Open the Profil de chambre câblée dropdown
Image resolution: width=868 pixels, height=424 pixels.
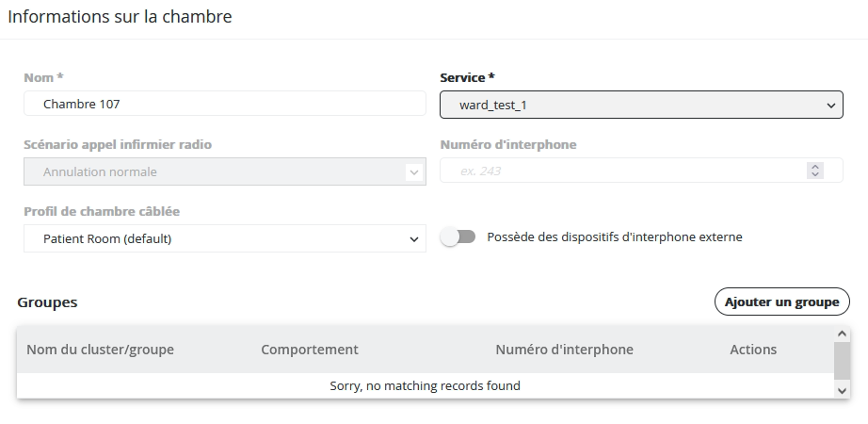coord(225,239)
